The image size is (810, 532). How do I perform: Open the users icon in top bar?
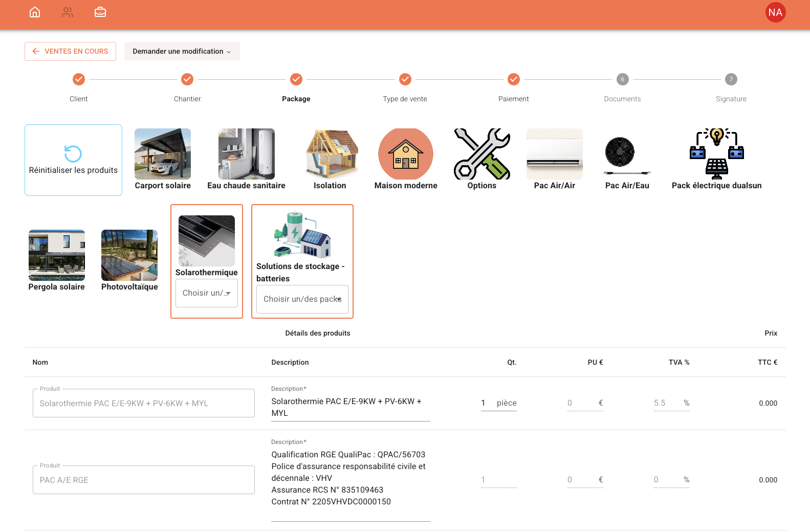point(68,12)
